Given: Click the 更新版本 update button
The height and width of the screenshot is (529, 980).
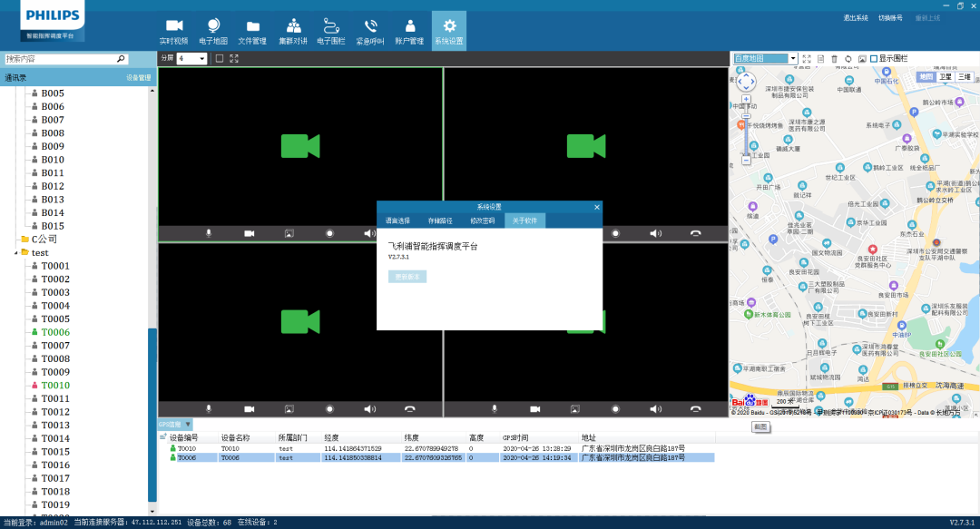Looking at the screenshot, I should pos(407,277).
